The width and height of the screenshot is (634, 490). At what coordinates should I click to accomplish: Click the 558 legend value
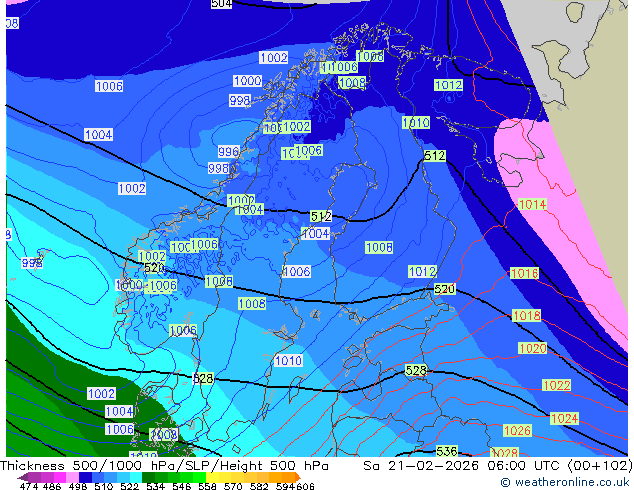207,486
